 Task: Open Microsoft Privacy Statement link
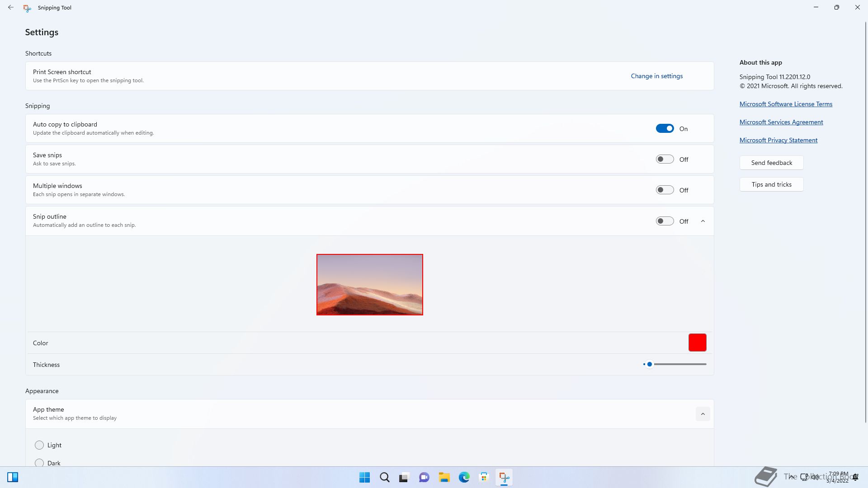778,140
